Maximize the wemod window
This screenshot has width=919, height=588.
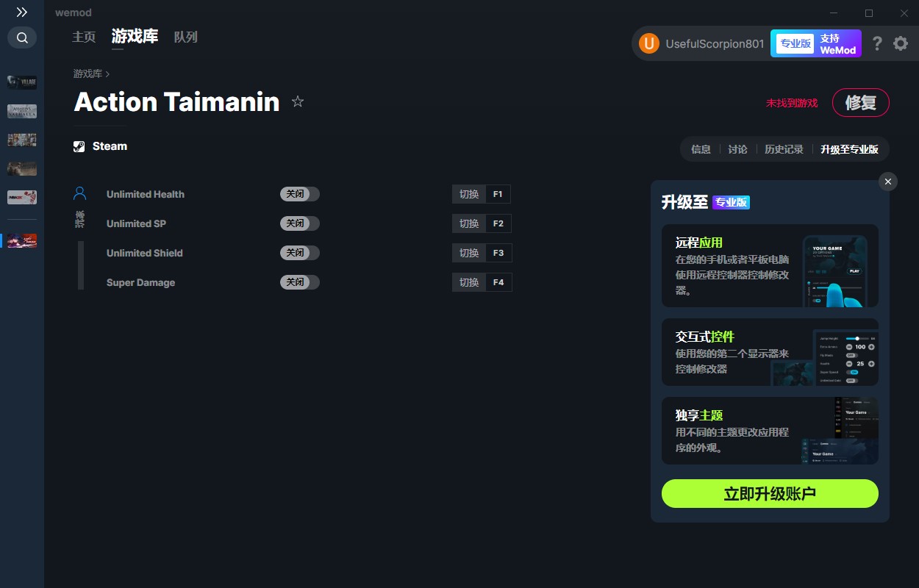869,12
